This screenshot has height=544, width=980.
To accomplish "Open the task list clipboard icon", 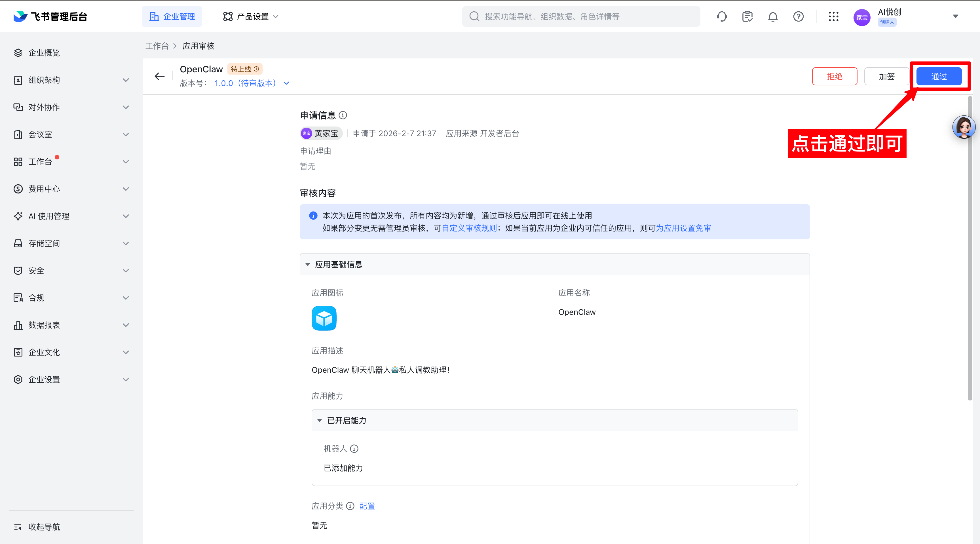I will (747, 16).
